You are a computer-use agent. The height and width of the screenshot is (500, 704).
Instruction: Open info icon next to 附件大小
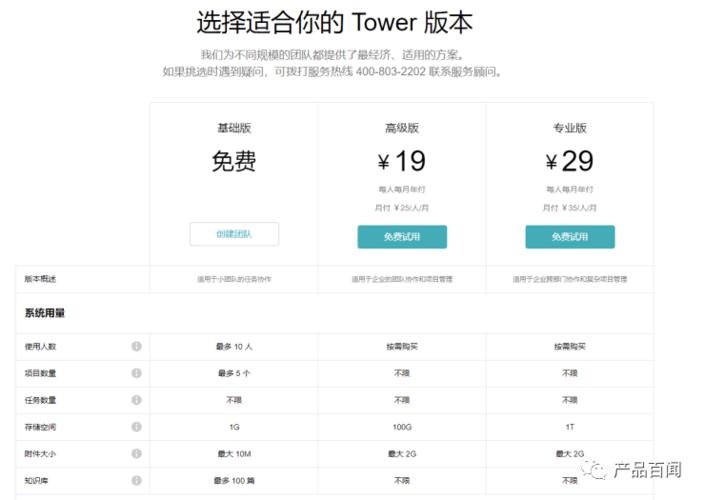(136, 453)
